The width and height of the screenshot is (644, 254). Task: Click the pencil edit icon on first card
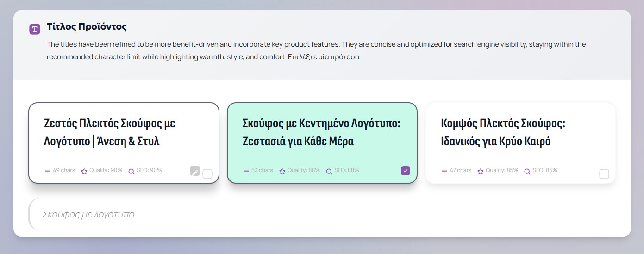click(195, 171)
